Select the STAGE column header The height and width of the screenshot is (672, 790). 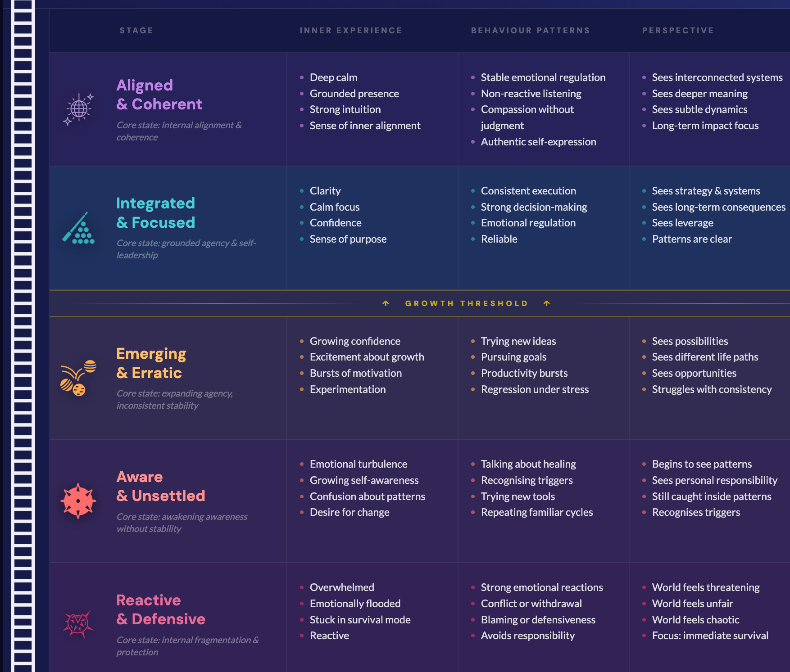point(136,31)
